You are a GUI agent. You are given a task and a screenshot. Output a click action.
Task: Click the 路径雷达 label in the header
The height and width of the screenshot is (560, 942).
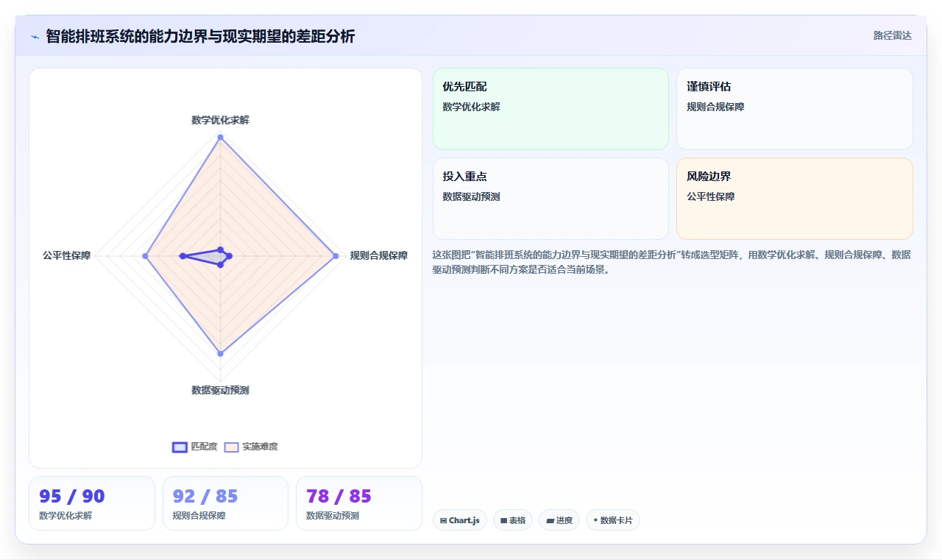(x=892, y=35)
